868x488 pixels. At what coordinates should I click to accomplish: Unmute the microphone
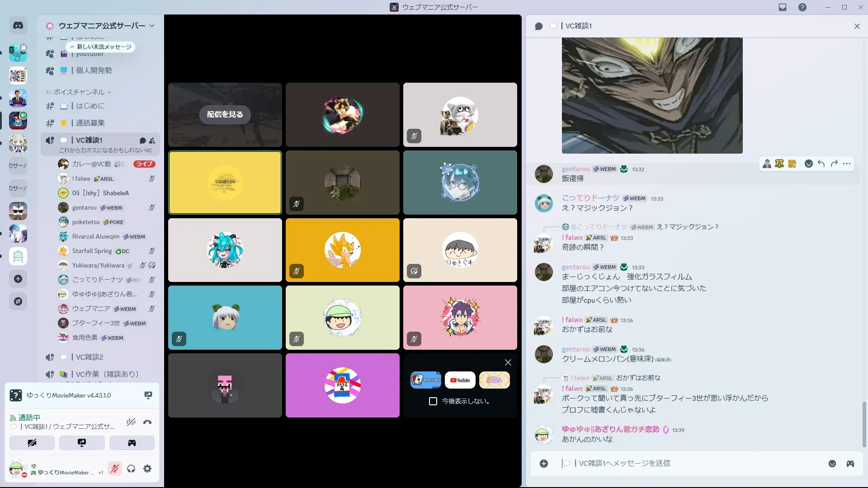pyautogui.click(x=115, y=469)
